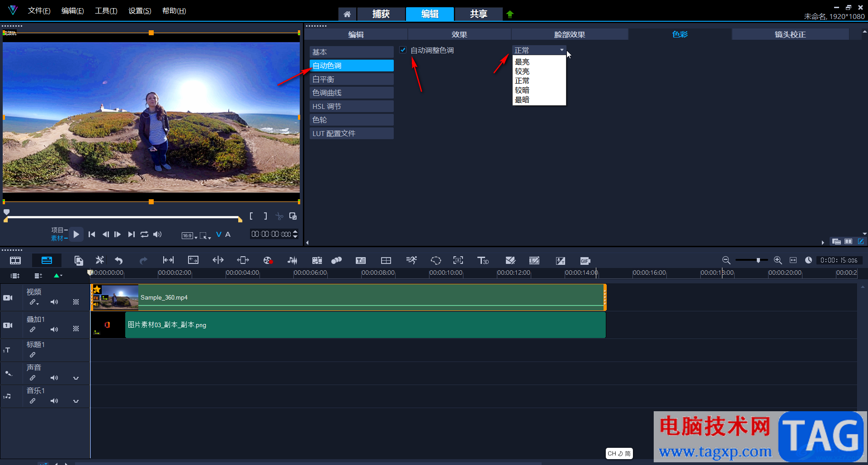Toggle track transparency on 叠加1 track
868x465 pixels.
click(x=76, y=329)
